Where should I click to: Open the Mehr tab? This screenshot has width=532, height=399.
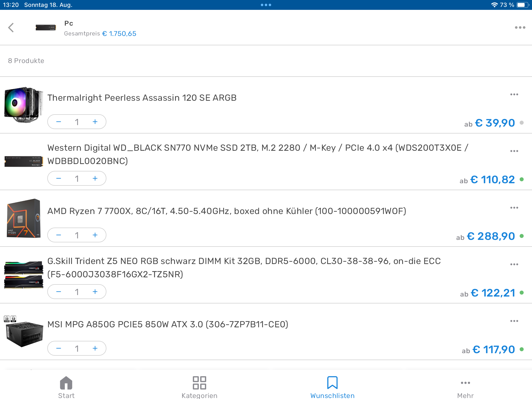pos(465,387)
